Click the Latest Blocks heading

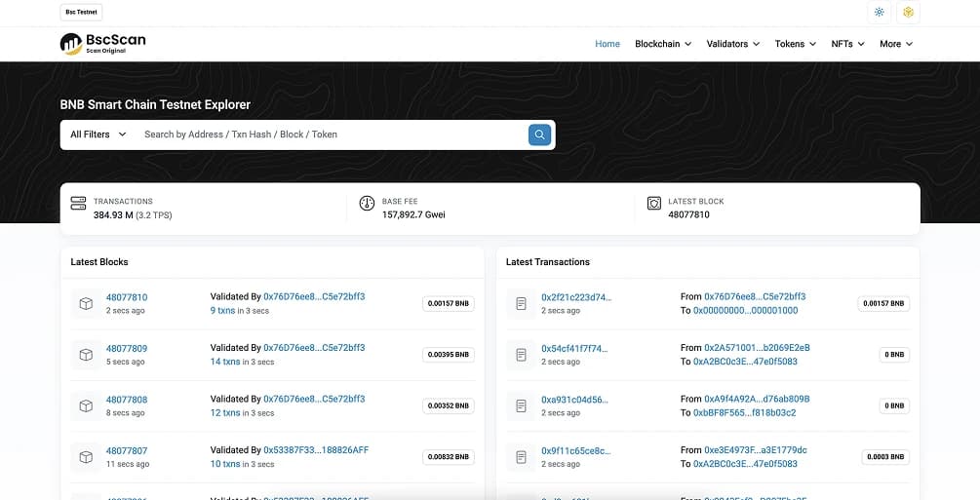tap(99, 262)
